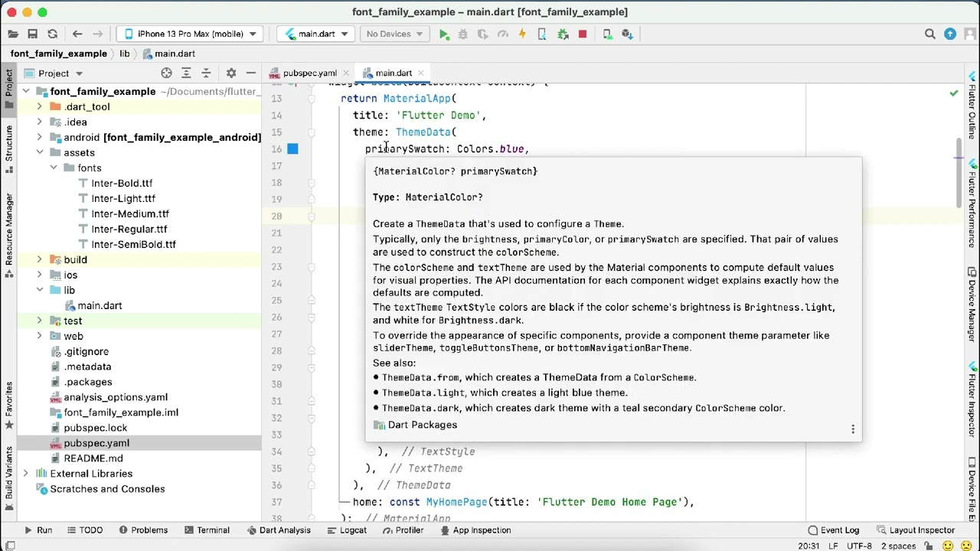Open the project folder icon in toolbar
The width and height of the screenshot is (980, 551).
coord(12,34)
